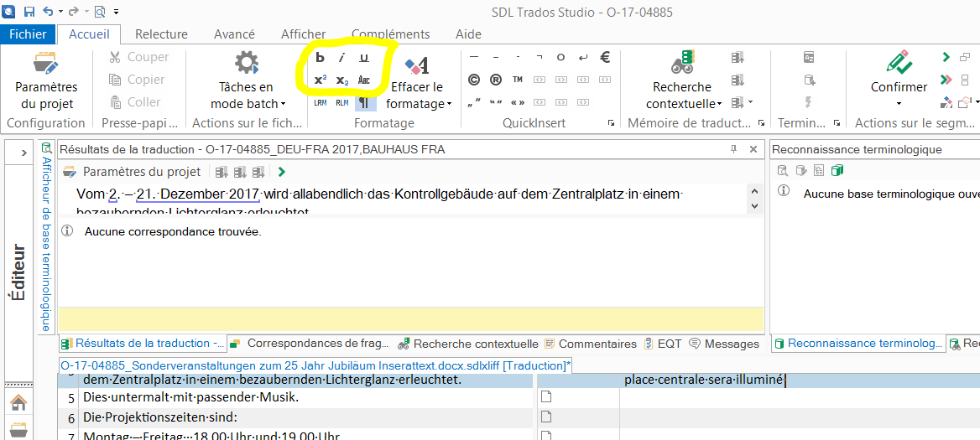Click the green single chevron segment action
This screenshot has height=440, width=980.
click(x=946, y=58)
